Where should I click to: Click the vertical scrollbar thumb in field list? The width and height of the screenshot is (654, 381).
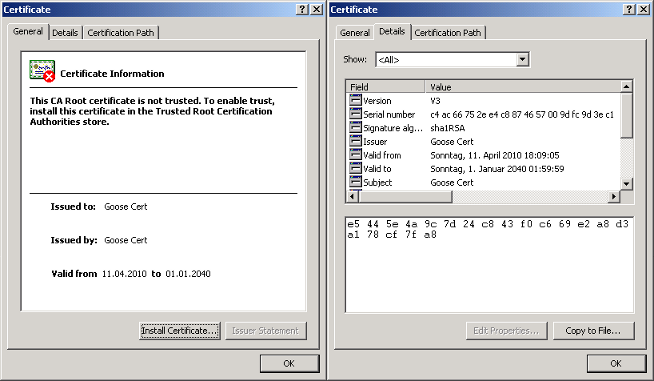click(626, 116)
